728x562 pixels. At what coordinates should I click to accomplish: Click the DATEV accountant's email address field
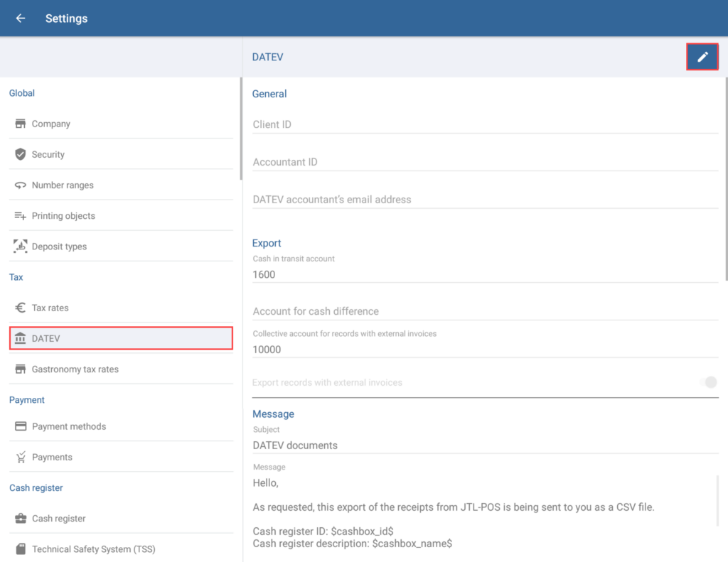pos(485,200)
